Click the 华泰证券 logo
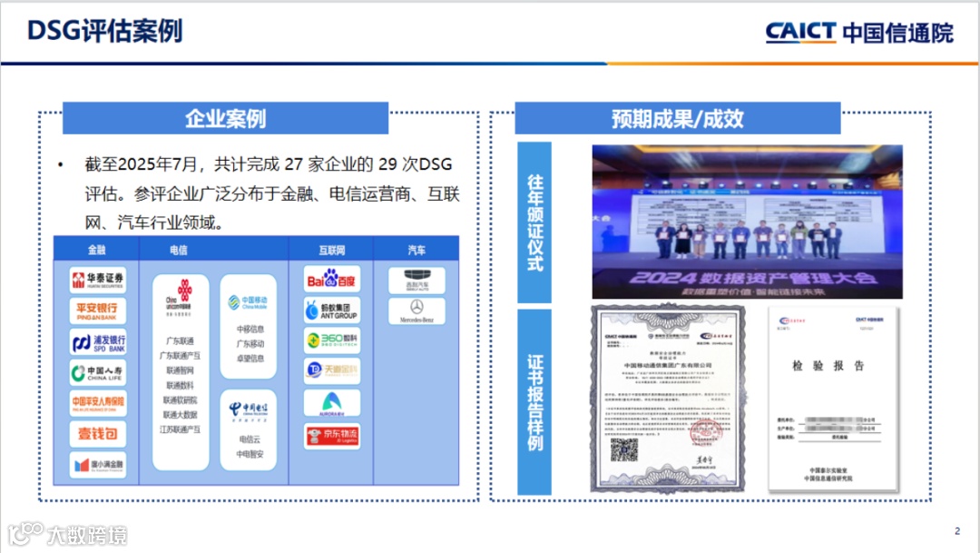This screenshot has height=553, width=980. click(97, 280)
